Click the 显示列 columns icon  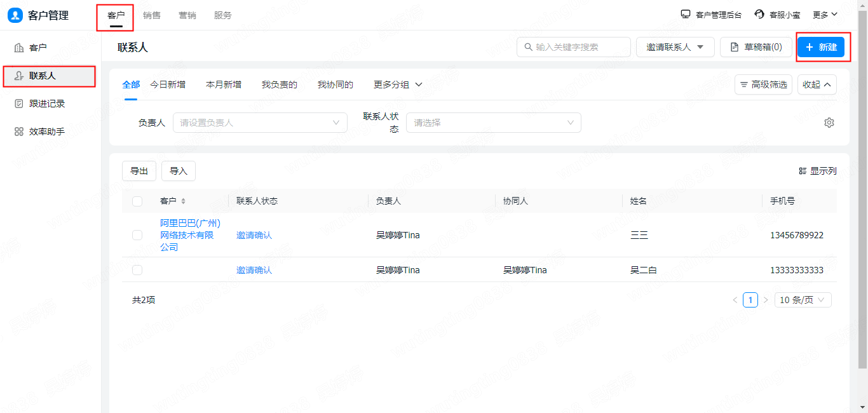click(x=803, y=171)
